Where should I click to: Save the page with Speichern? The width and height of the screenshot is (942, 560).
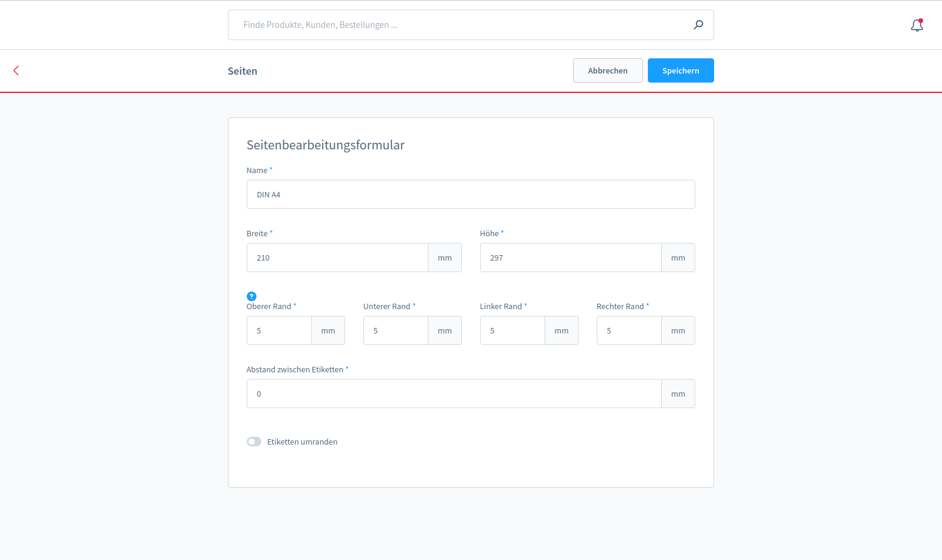tap(681, 70)
